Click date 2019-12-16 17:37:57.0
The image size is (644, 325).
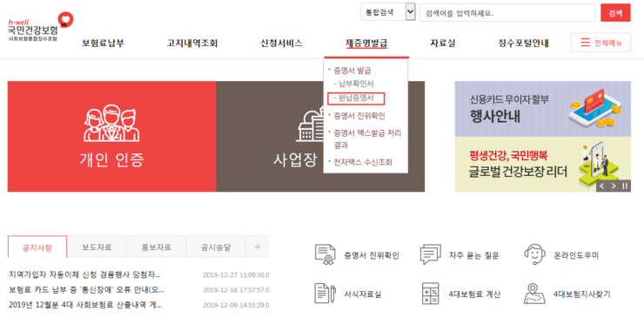click(236, 290)
